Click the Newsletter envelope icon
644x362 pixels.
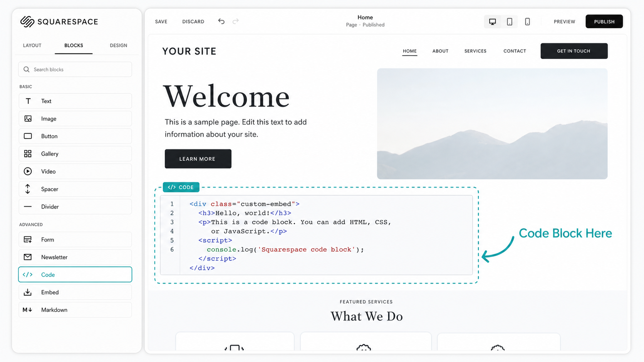coord(28,257)
